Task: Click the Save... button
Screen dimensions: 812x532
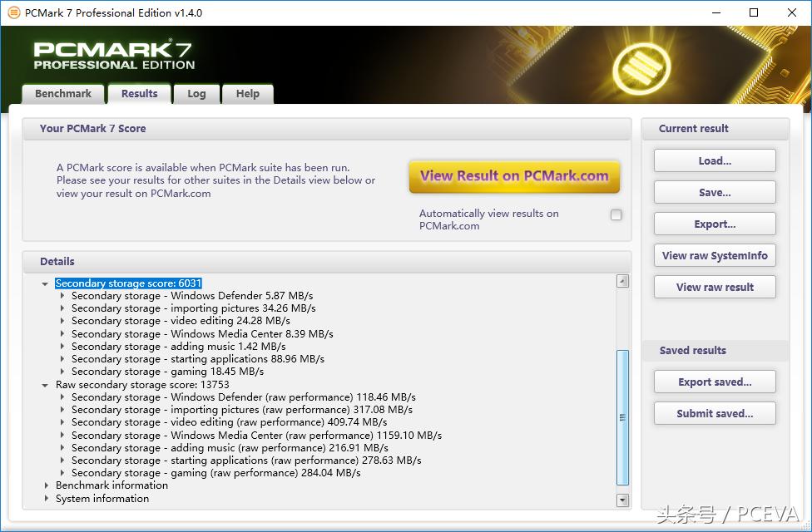Action: 715,193
